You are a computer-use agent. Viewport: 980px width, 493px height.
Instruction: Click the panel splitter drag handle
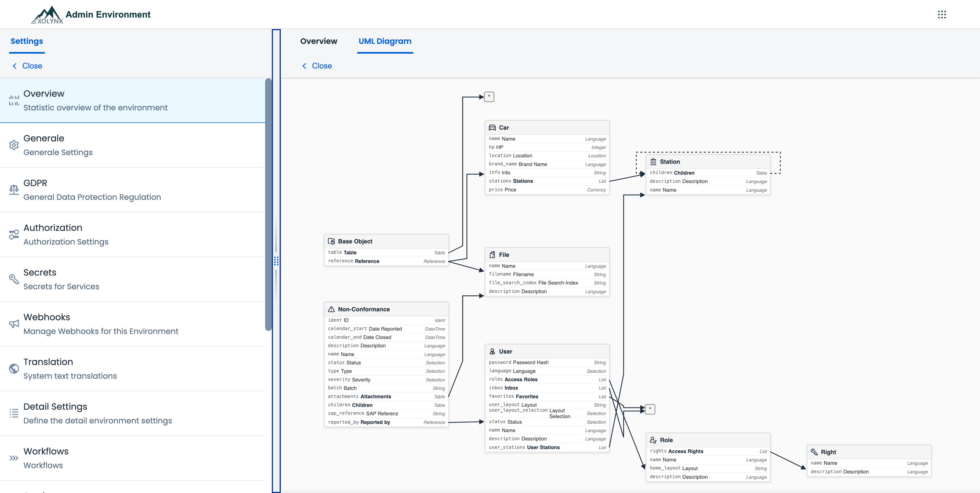click(x=276, y=261)
